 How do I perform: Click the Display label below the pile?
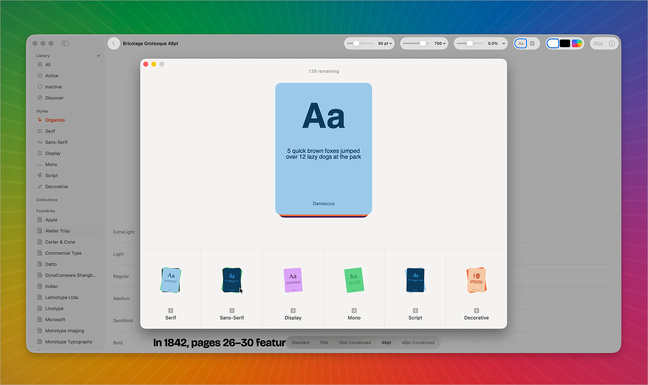(293, 318)
